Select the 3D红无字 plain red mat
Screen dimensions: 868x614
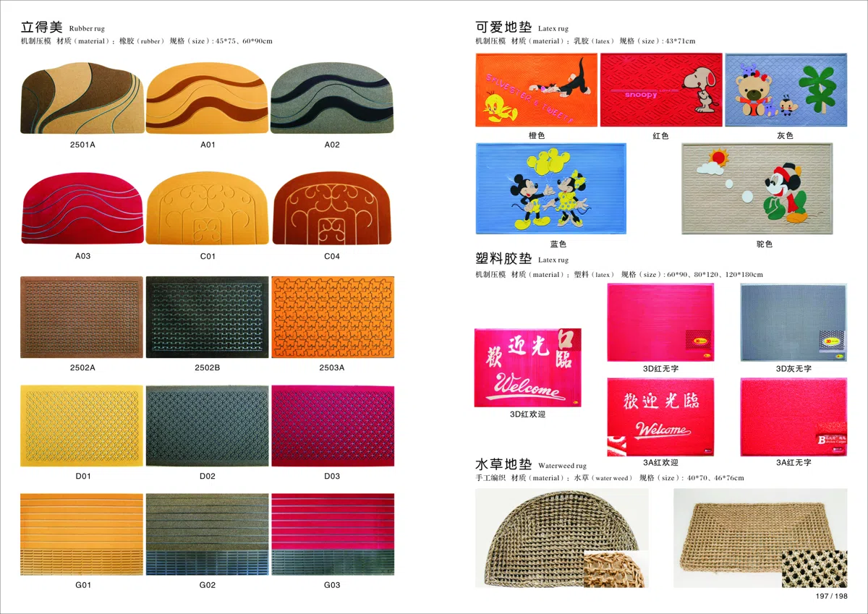click(x=660, y=323)
